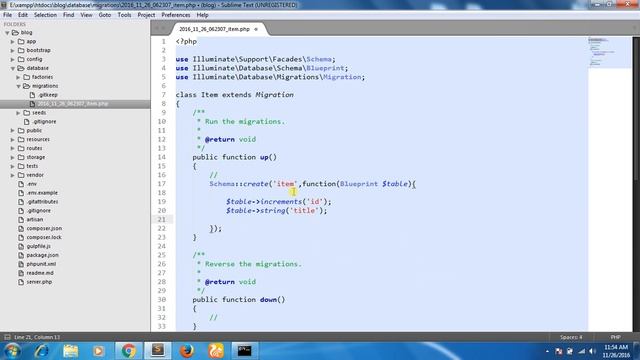Viewport: 640px width, 360px height.
Task: Open the command prompt taskbar icon
Action: [x=244, y=351]
